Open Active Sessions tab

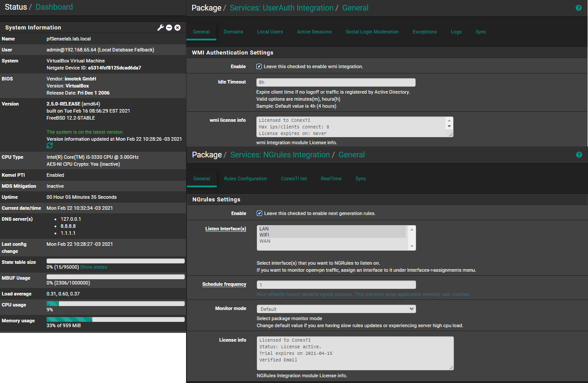tap(314, 32)
